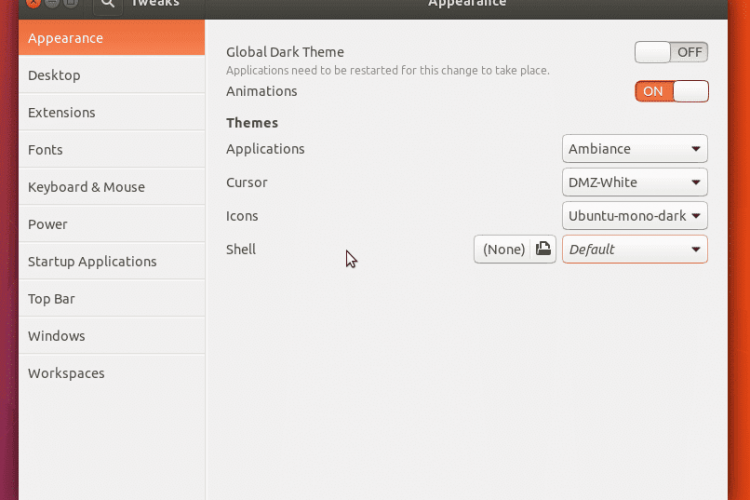Screen dimensions: 750x500
Task: Open the Windows settings section
Action: 112,336
